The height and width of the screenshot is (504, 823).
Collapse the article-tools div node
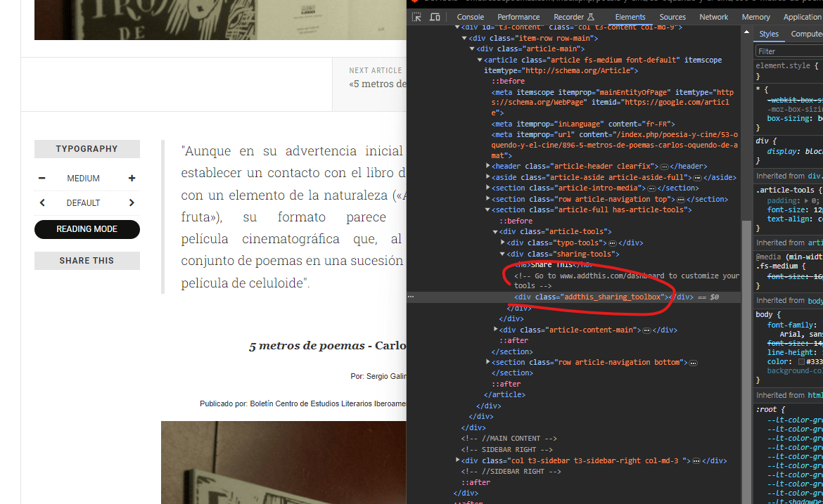pos(495,232)
